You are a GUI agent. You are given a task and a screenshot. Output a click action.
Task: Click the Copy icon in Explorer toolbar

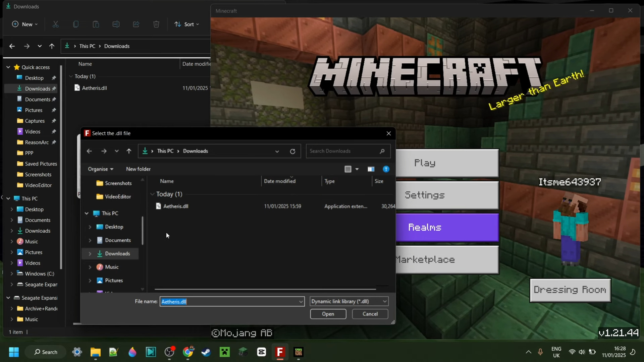pos(76,24)
